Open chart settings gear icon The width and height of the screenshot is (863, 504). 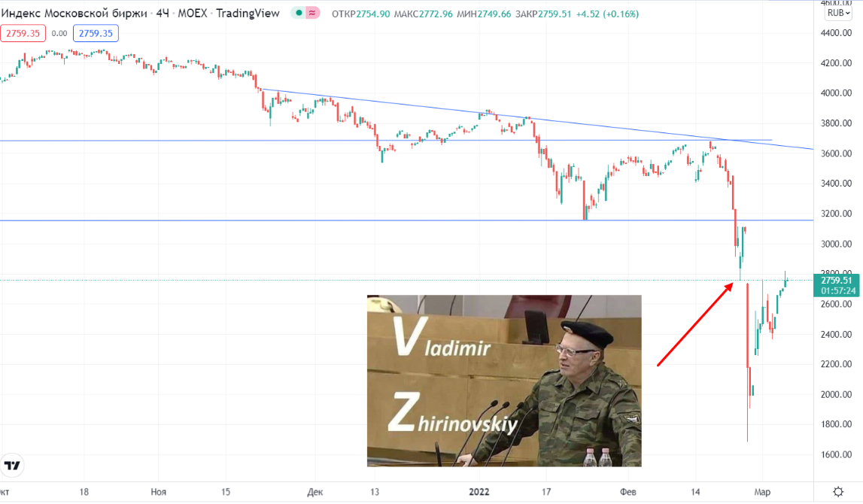(x=838, y=492)
